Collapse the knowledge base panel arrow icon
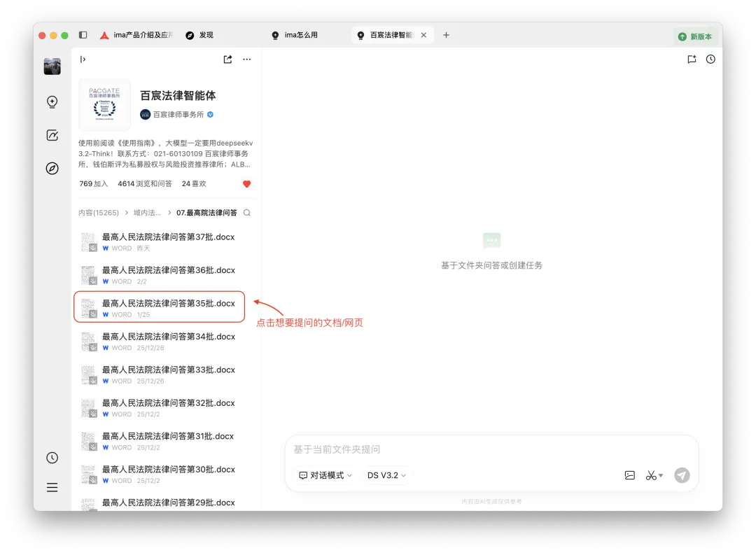The height and width of the screenshot is (555, 756). (x=83, y=59)
